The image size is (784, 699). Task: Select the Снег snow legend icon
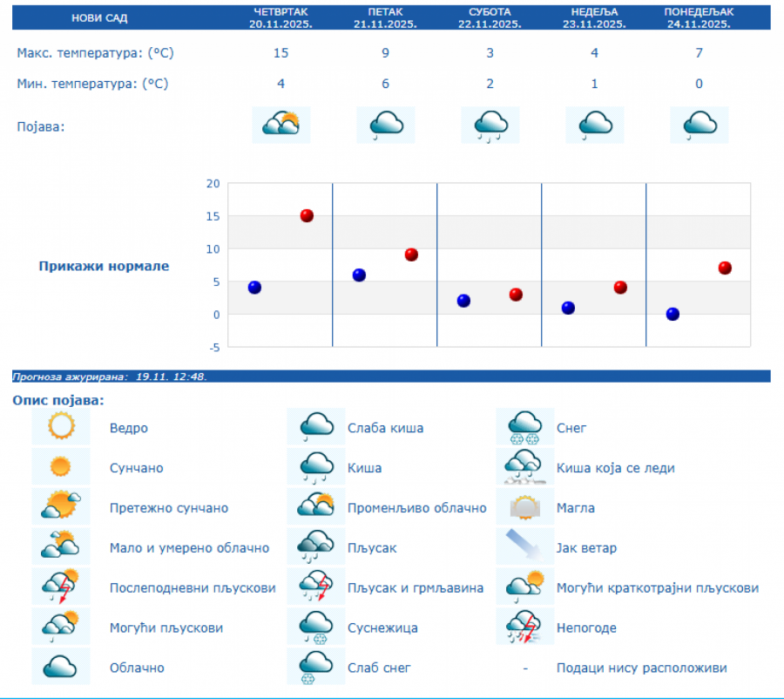click(x=524, y=427)
